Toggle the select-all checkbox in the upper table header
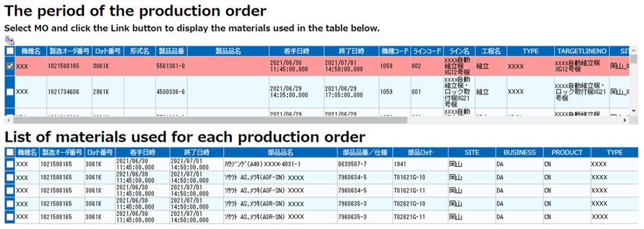Screen dimensions: 644x229 pos(10,51)
